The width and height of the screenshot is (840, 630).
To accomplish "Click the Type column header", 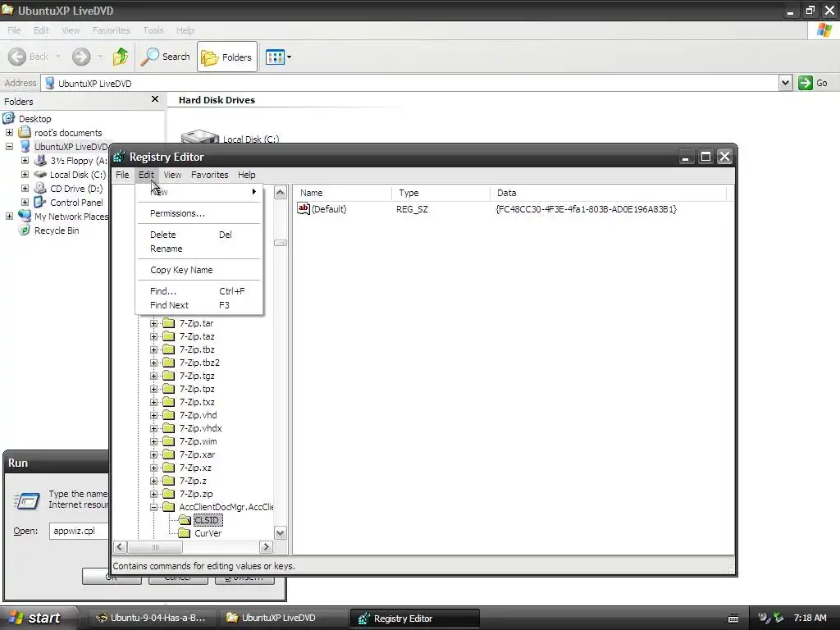I will [441, 193].
